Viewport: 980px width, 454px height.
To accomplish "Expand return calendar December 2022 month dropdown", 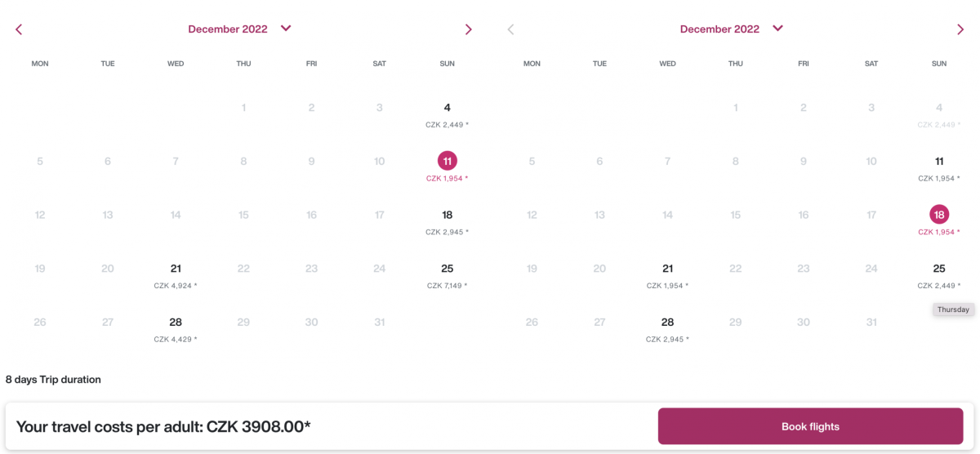I will [777, 29].
